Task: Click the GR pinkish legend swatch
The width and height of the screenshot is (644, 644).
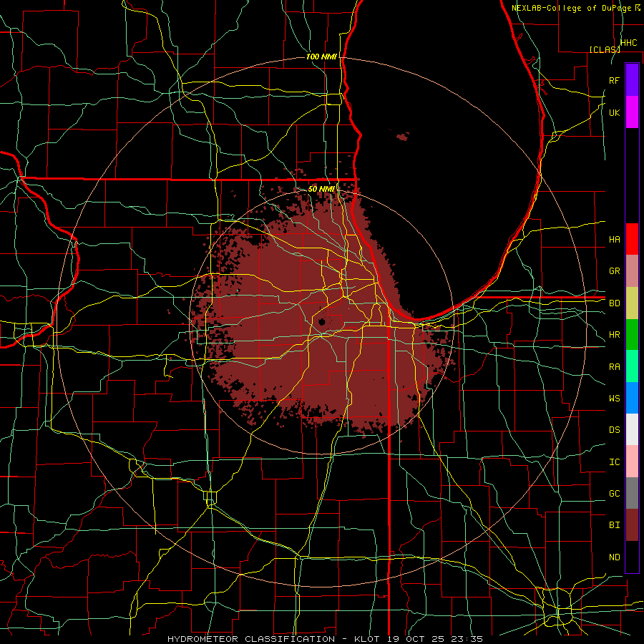Action: click(x=632, y=271)
